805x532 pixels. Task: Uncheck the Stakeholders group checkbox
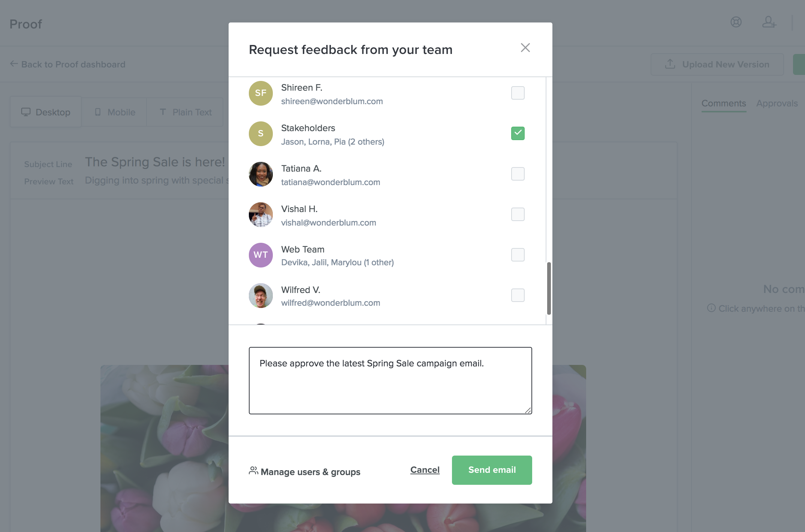coord(518,133)
